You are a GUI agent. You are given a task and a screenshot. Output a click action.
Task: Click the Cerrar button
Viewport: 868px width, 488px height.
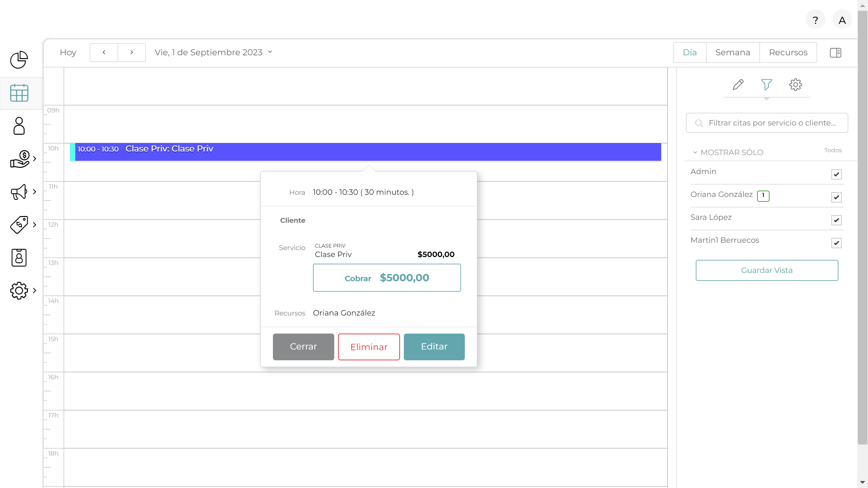[303, 346]
